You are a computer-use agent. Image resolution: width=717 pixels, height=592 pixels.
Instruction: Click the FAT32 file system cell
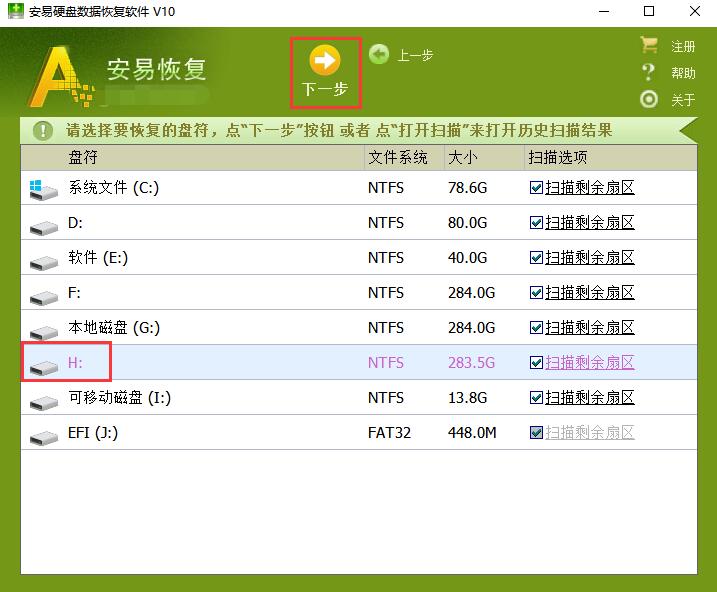(390, 433)
